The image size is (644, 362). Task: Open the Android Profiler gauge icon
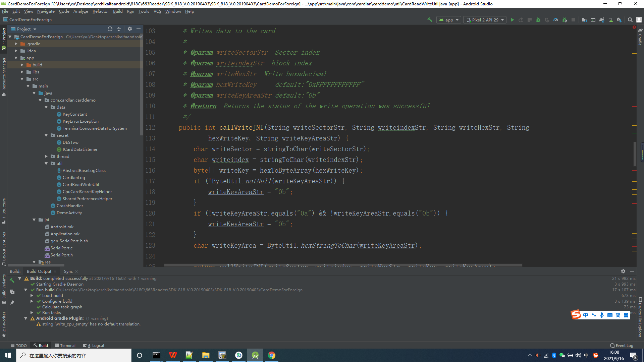[x=556, y=20]
